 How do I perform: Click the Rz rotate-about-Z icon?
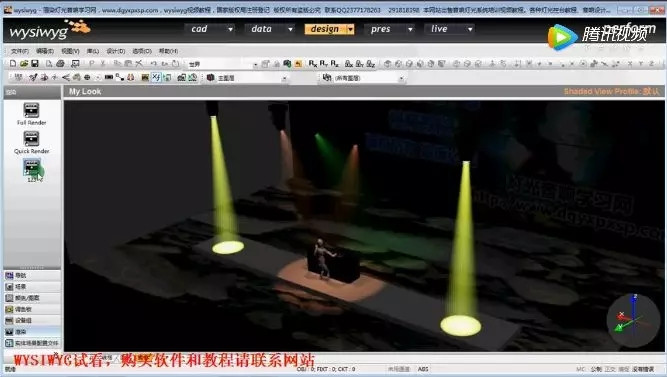point(335,64)
